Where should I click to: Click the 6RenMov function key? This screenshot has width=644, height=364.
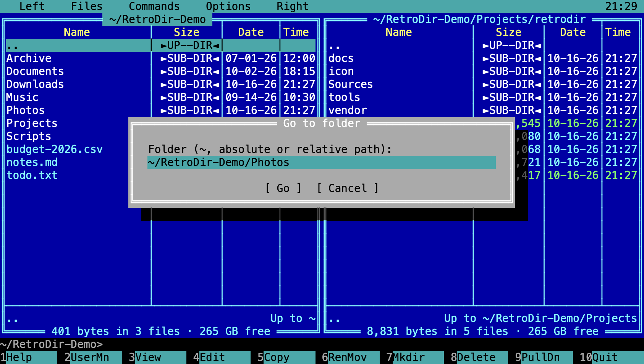click(350, 357)
